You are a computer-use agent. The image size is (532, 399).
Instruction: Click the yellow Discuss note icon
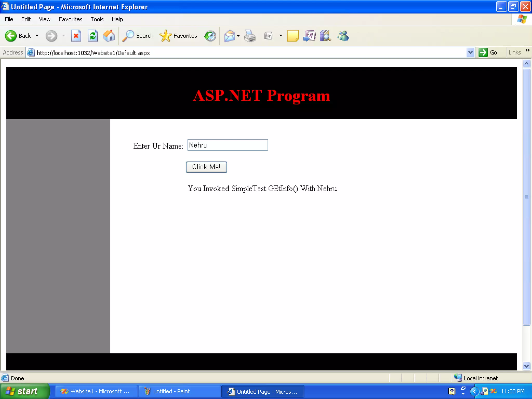[x=293, y=36]
